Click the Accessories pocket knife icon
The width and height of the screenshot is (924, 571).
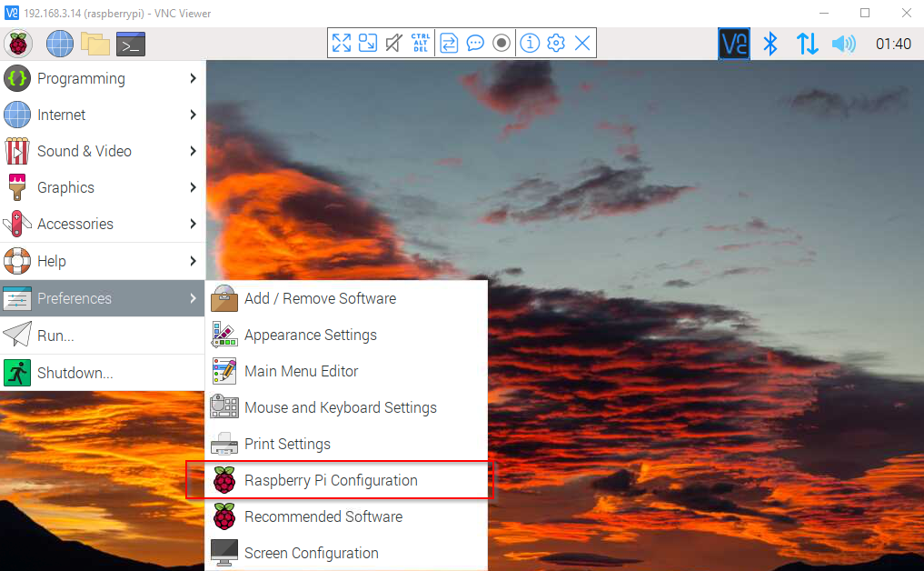17,225
